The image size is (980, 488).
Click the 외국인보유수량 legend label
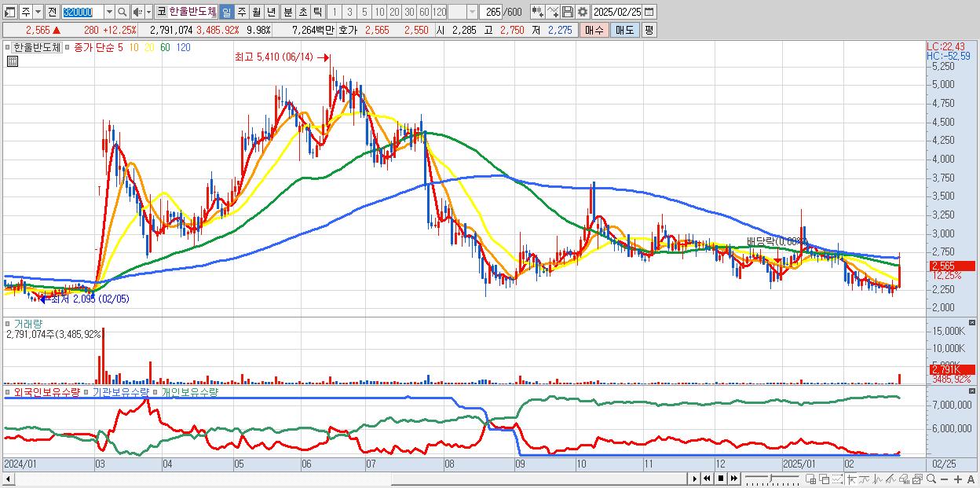coord(47,391)
